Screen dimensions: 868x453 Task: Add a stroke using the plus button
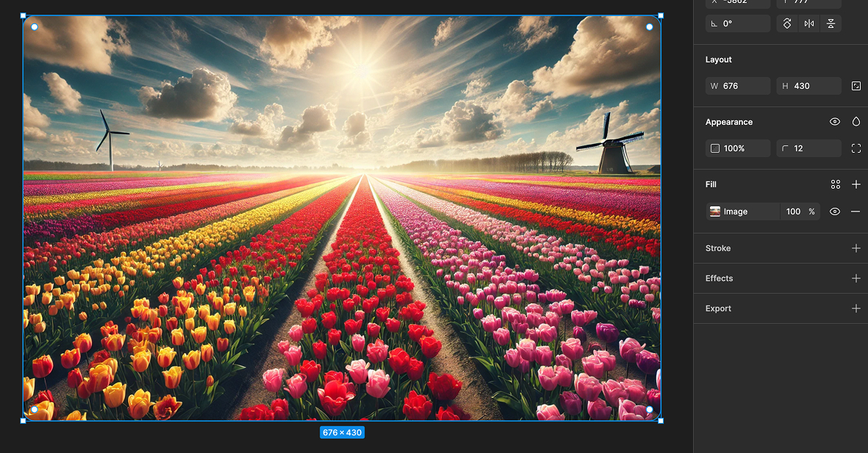(856, 248)
